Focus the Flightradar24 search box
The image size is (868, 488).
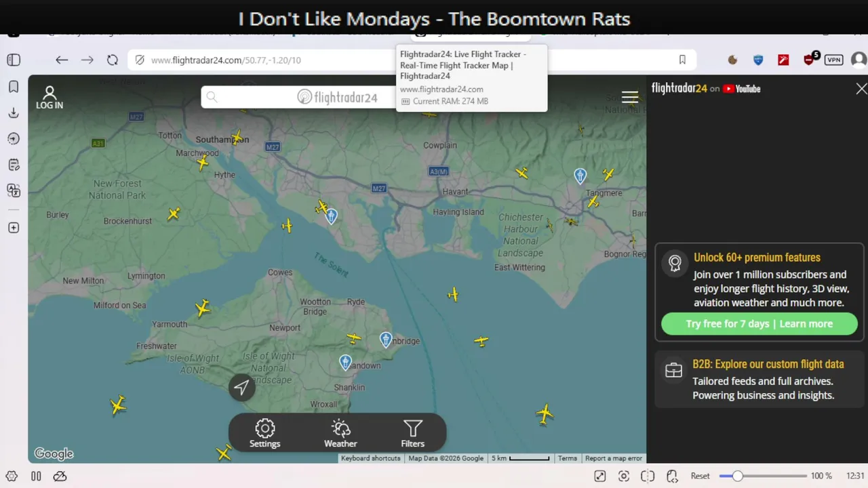click(x=298, y=97)
